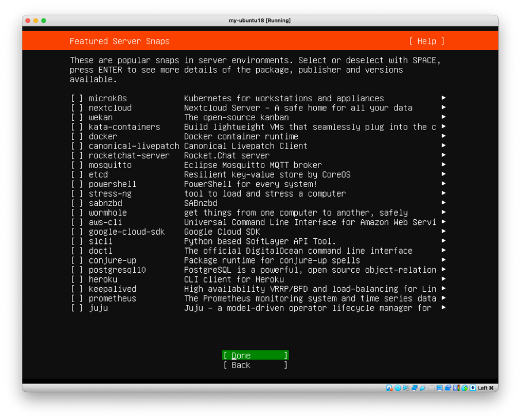The height and width of the screenshot is (420, 520).
Task: Open the optical drive status icon
Action: tap(398, 388)
